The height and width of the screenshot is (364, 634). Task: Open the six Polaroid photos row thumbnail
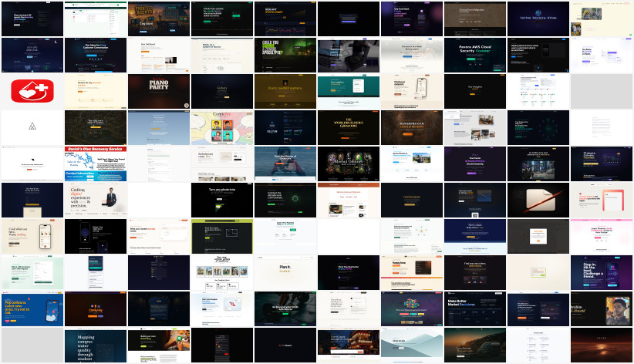tap(222, 272)
